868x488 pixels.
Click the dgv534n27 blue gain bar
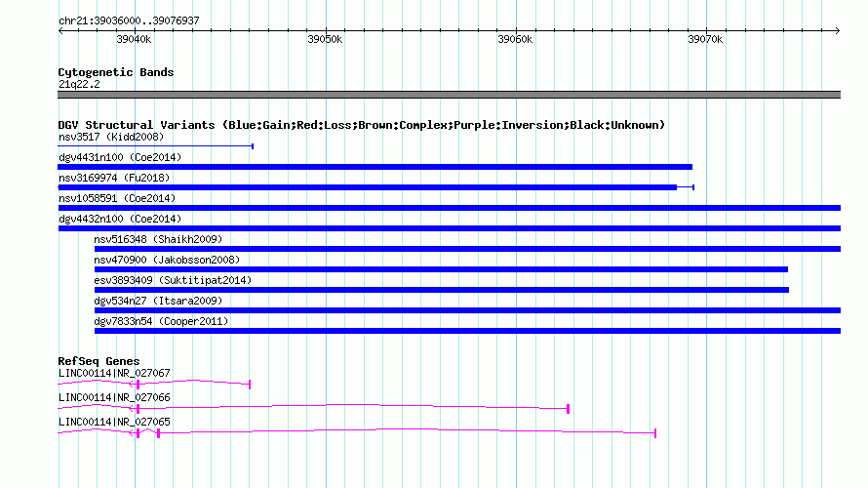467,310
